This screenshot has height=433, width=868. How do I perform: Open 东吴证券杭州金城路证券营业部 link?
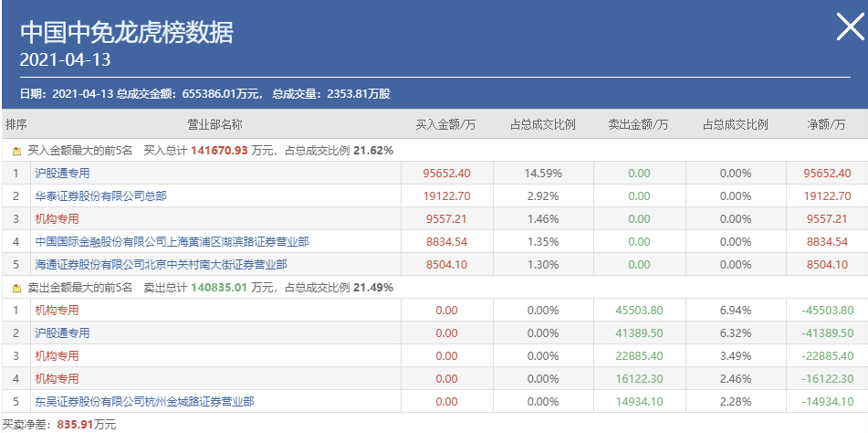click(144, 401)
